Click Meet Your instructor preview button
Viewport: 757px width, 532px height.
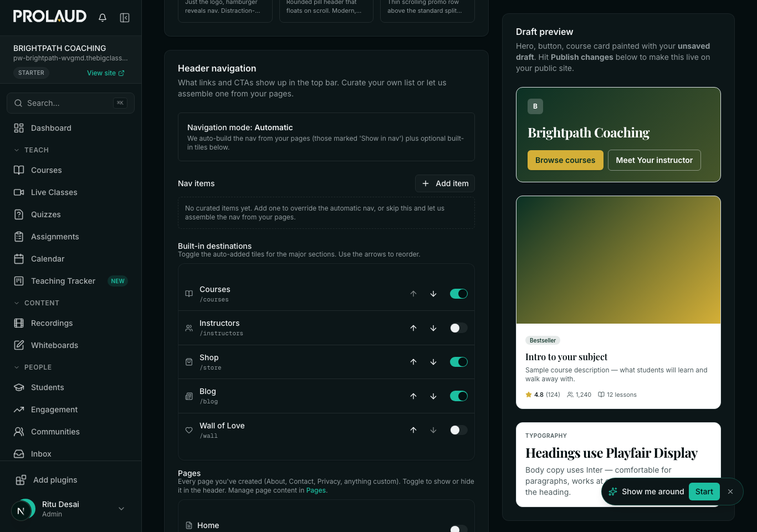(x=654, y=160)
